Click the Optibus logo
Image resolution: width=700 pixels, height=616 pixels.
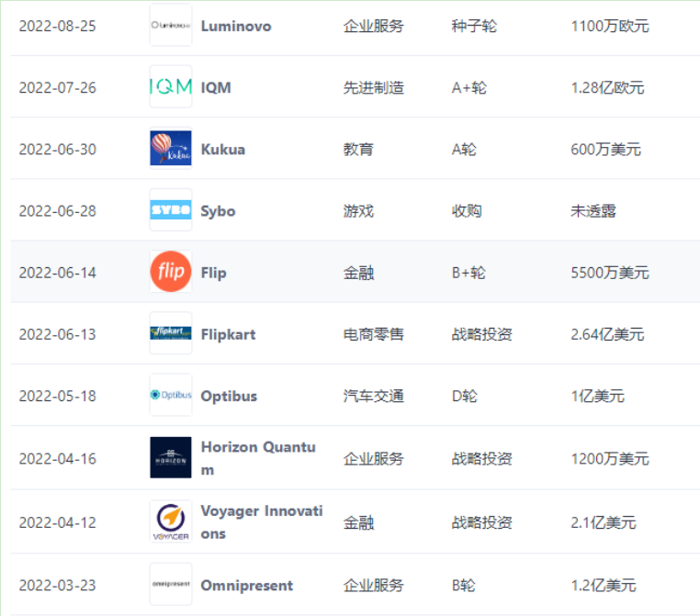click(171, 395)
